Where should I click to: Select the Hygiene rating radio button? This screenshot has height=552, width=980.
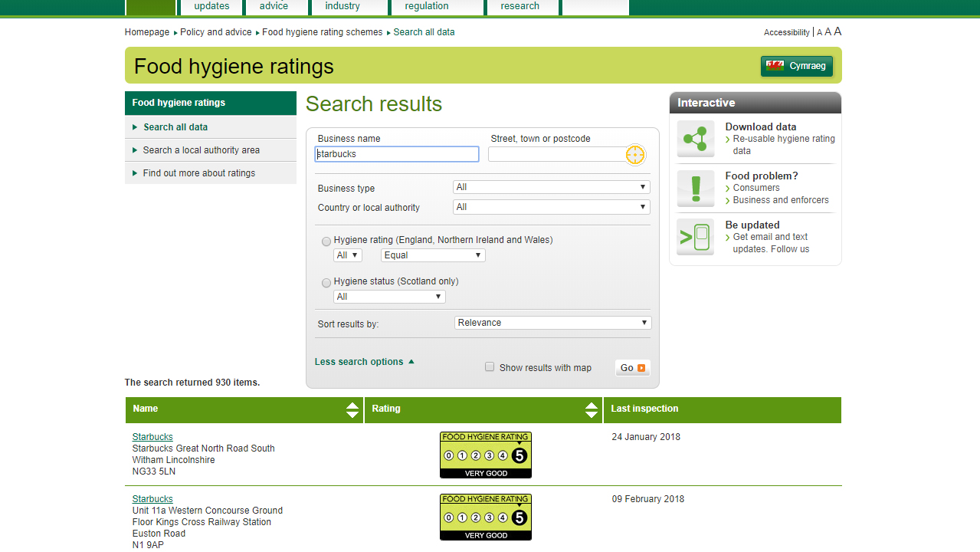click(326, 242)
